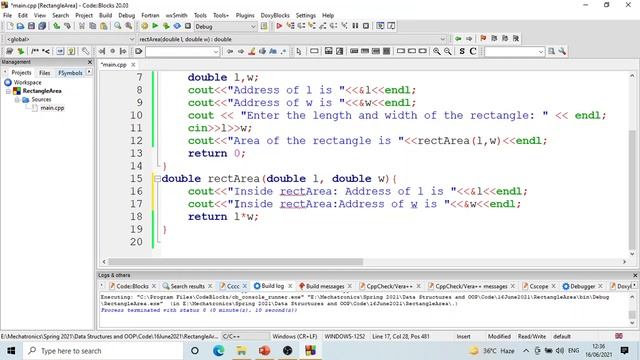Open the Replace tool icon
640x360 pixels.
coord(129,26)
